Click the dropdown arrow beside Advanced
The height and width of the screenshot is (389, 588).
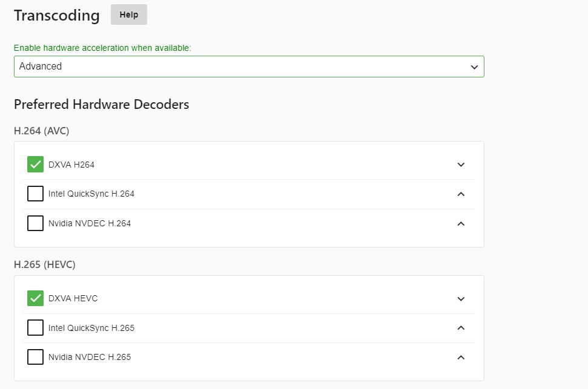tap(474, 67)
